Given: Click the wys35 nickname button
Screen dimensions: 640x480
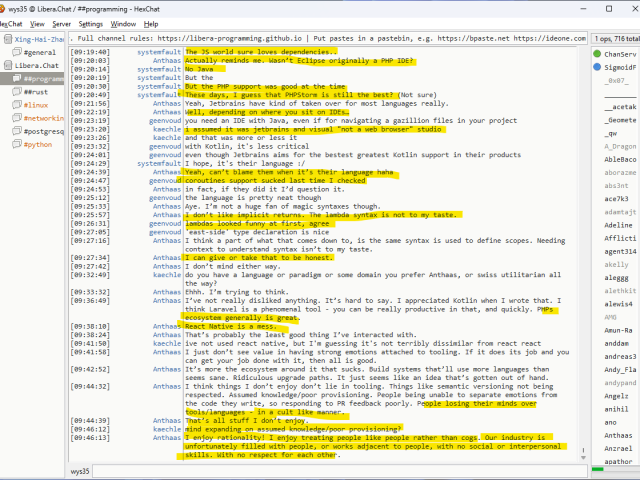Looking at the screenshot, I should [82, 470].
